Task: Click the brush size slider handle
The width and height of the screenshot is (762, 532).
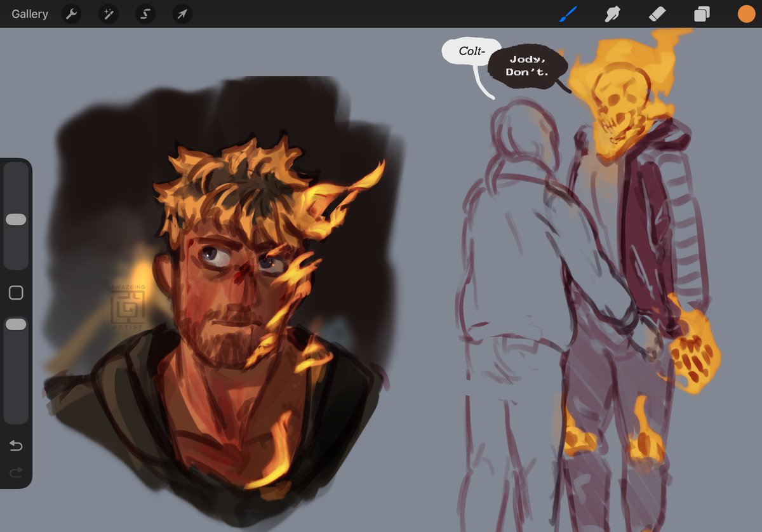Action: (x=16, y=220)
